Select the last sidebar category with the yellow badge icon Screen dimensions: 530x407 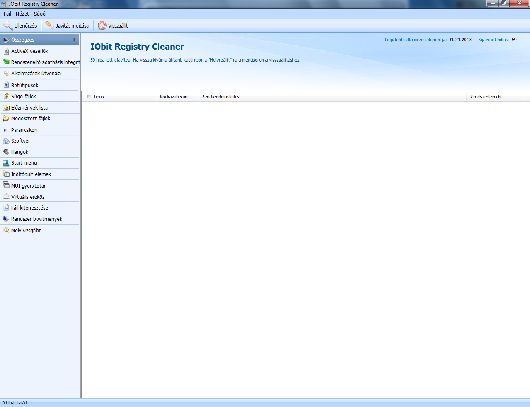[40, 230]
